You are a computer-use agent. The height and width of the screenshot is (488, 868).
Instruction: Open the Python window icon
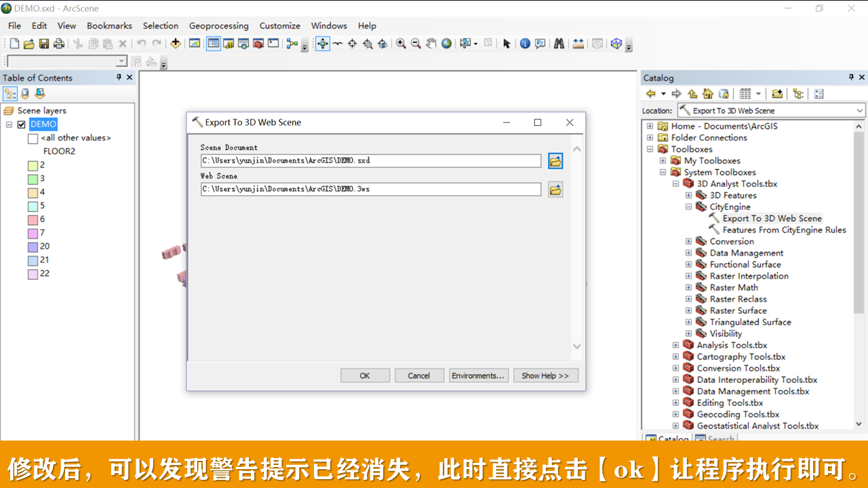(x=273, y=43)
